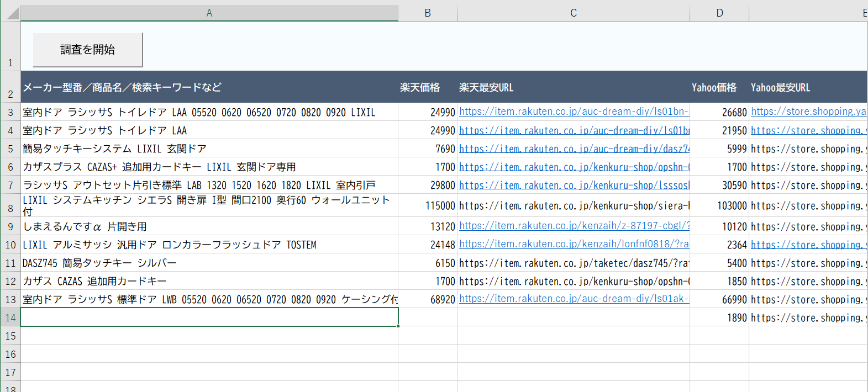
Task: Select the row 2 header
Action: [x=10, y=87]
